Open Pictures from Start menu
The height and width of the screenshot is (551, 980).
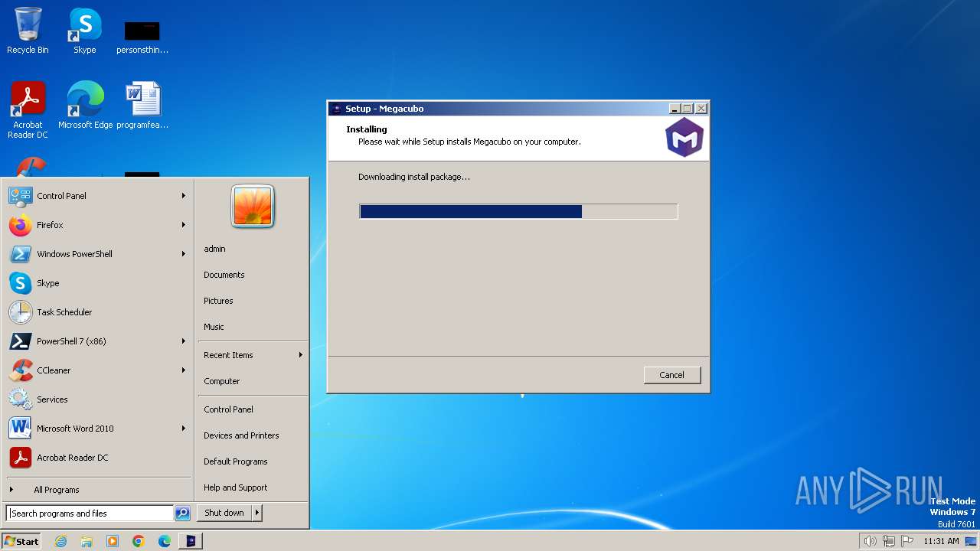253,301
